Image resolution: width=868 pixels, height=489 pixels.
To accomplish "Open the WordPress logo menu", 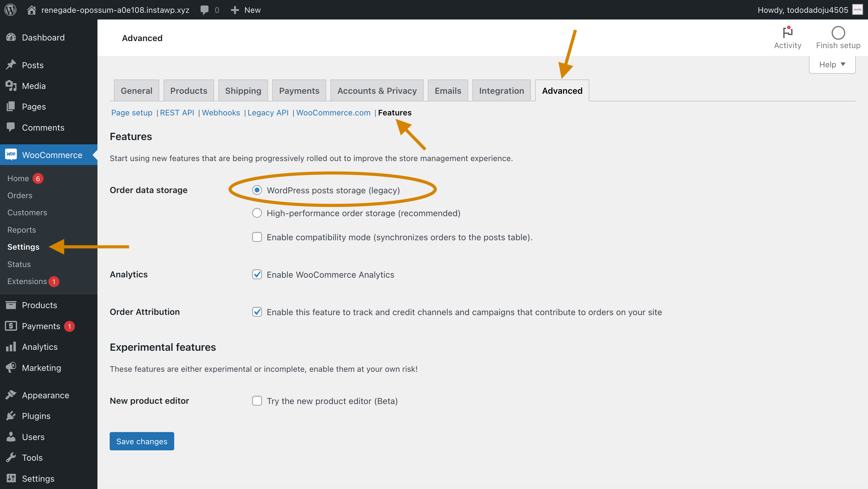I will click(10, 10).
